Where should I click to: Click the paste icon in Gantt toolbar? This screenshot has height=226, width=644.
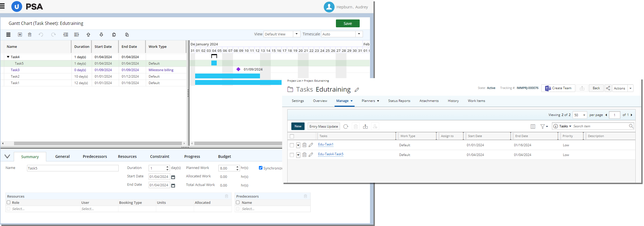(127, 35)
